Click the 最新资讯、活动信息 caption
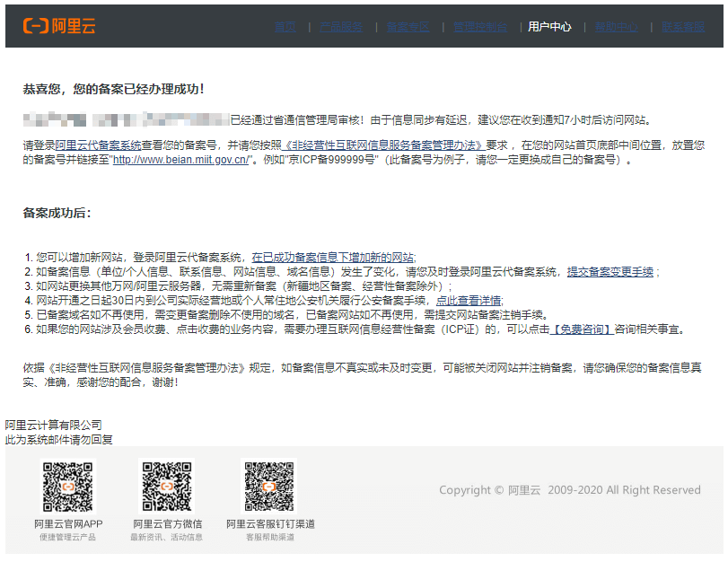 coord(167,538)
